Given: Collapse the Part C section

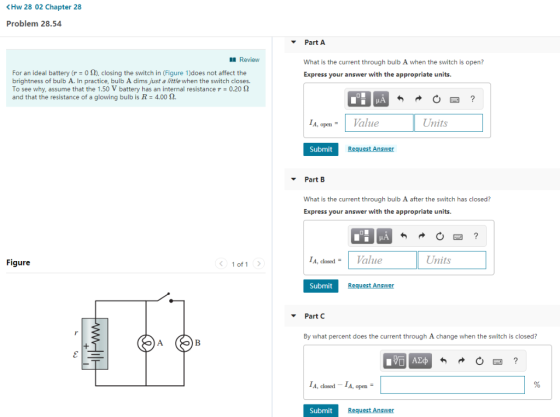Looking at the screenshot, I should coord(294,316).
